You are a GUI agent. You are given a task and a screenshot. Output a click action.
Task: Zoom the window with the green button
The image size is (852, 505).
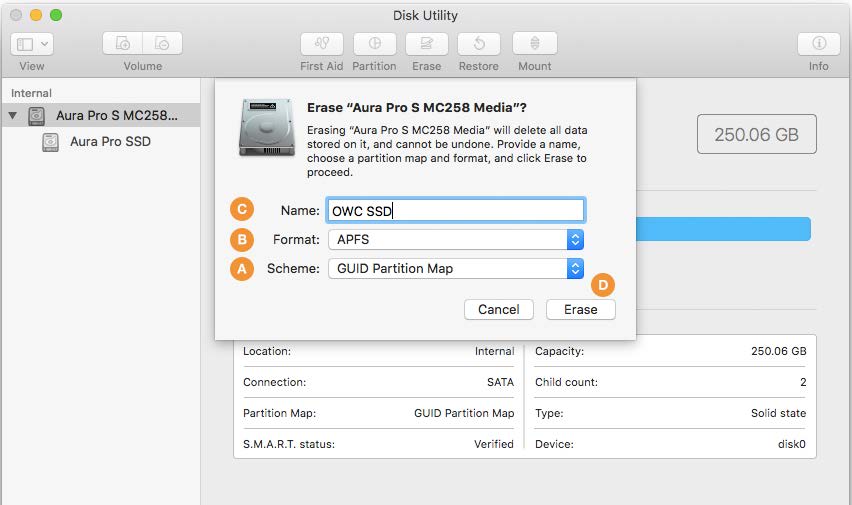coord(56,15)
